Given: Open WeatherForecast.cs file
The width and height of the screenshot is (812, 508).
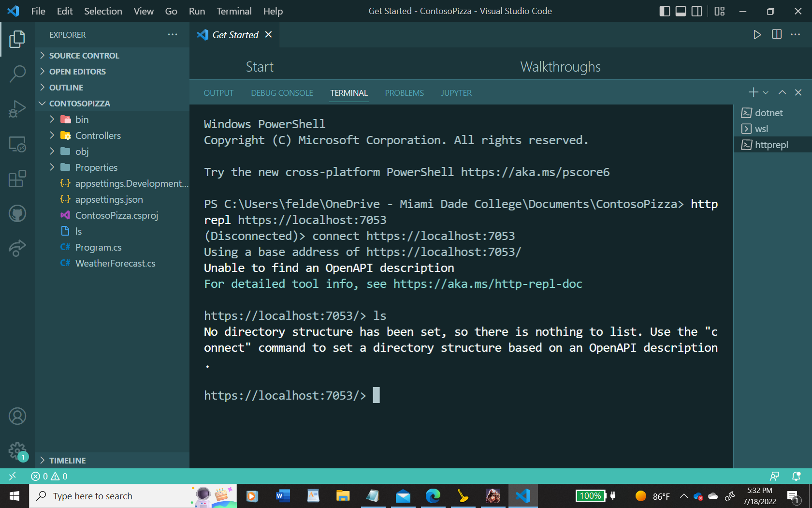Looking at the screenshot, I should pos(112,263).
